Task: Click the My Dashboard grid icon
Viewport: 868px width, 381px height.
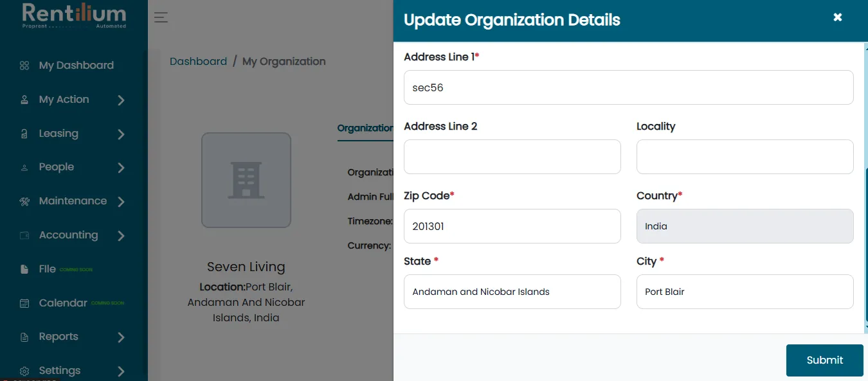Action: coord(24,66)
